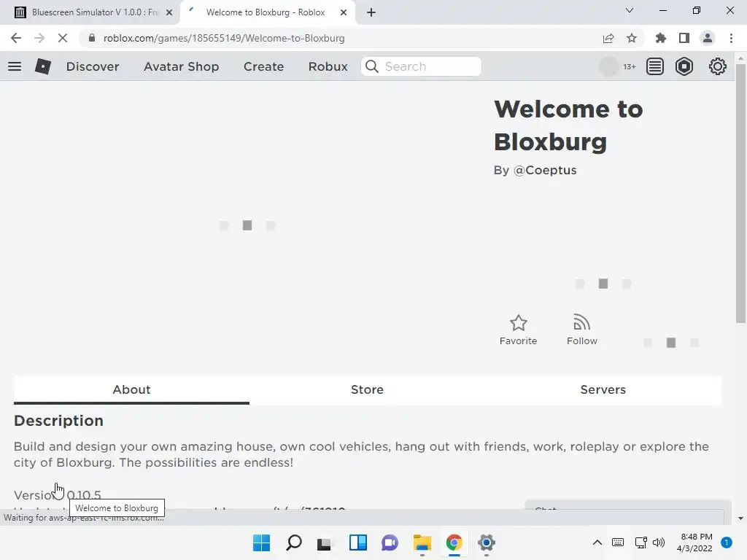
Task: Open the Roblox notifications feed icon
Action: [x=655, y=66]
